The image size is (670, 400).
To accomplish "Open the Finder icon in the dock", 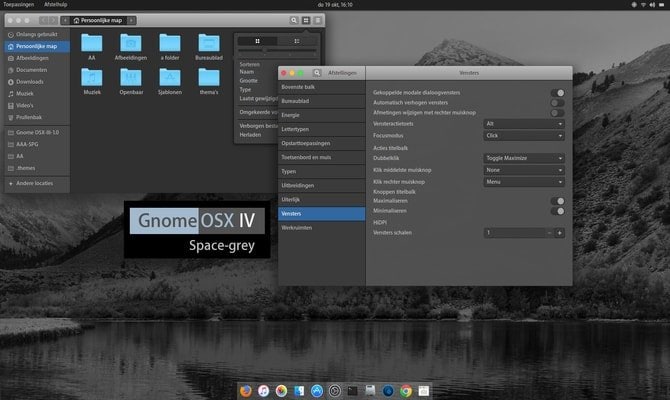I will point(299,391).
